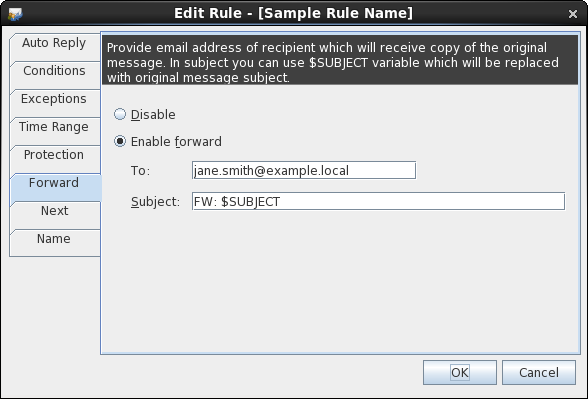
Task: Open the Conditions tab
Action: click(54, 75)
